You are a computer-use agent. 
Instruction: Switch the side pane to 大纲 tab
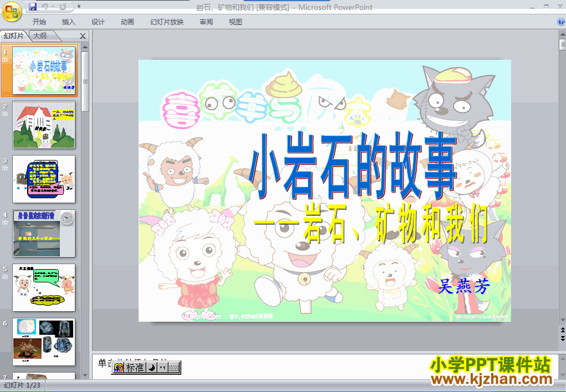(x=40, y=35)
